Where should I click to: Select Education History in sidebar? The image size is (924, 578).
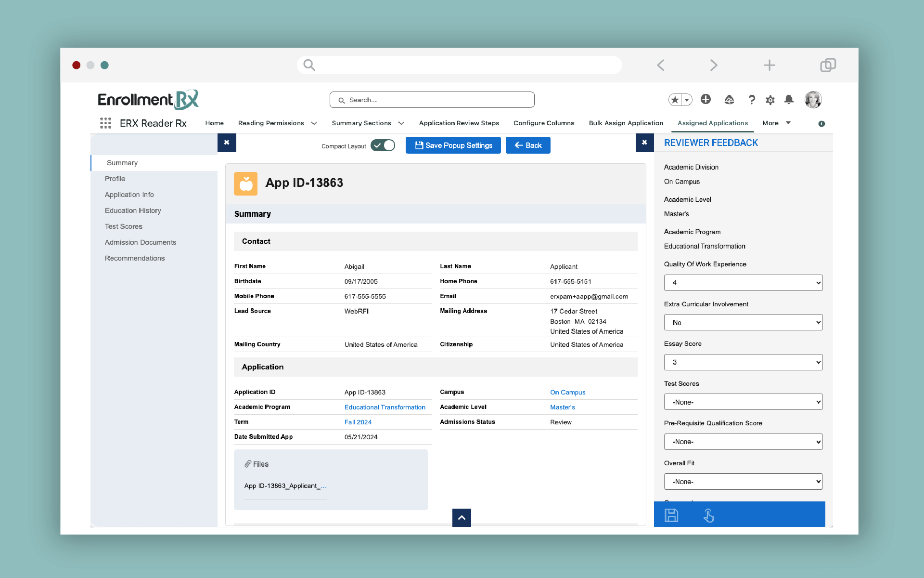(x=133, y=210)
